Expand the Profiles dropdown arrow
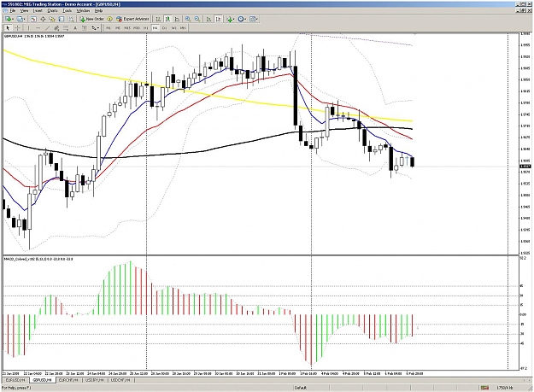Screen dimensions: 534x392 coord(24,20)
